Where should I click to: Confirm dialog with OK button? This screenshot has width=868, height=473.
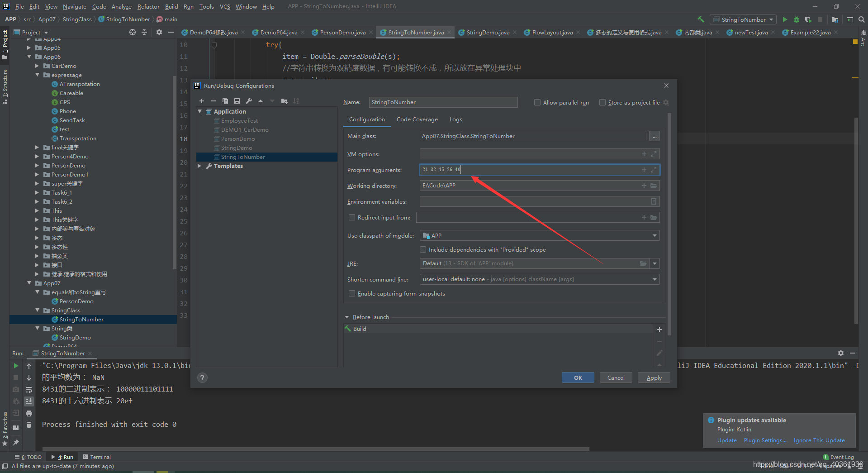pyautogui.click(x=578, y=377)
